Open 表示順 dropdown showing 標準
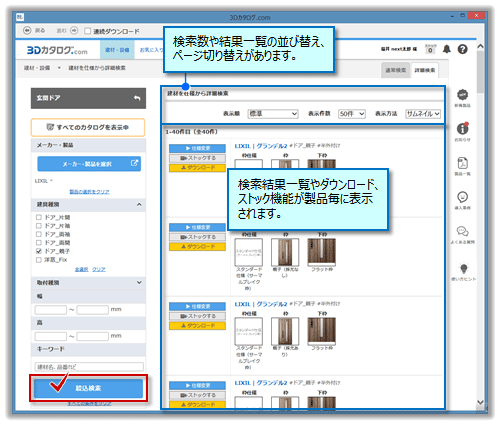This screenshot has width=500, height=425. (273, 114)
